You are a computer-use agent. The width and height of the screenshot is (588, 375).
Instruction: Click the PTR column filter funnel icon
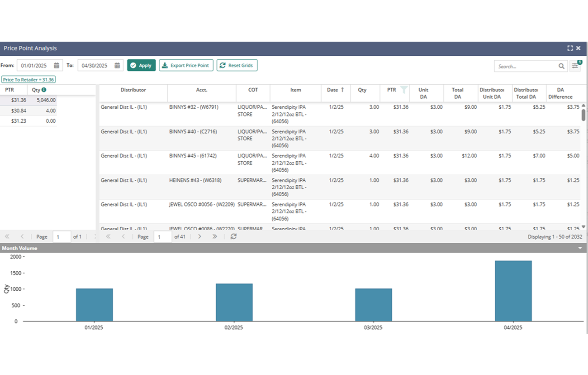(404, 90)
